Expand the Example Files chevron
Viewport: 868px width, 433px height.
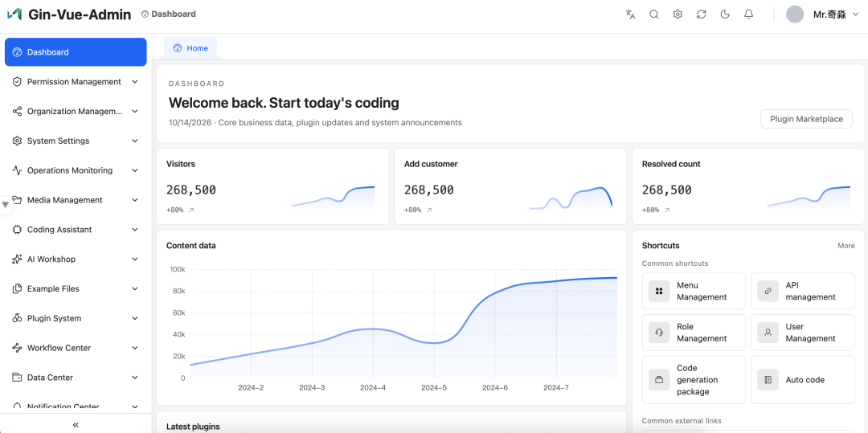tap(135, 288)
